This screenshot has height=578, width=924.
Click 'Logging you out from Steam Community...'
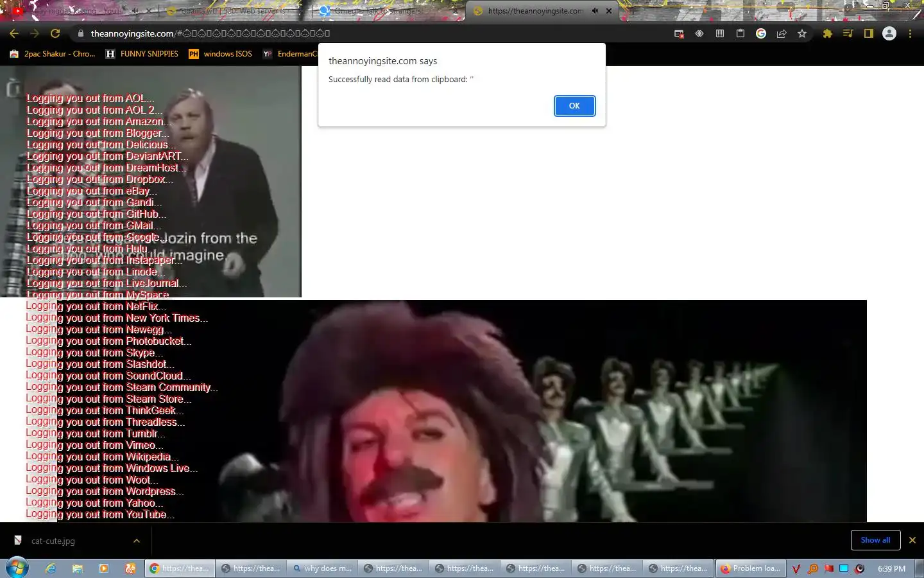122,388
